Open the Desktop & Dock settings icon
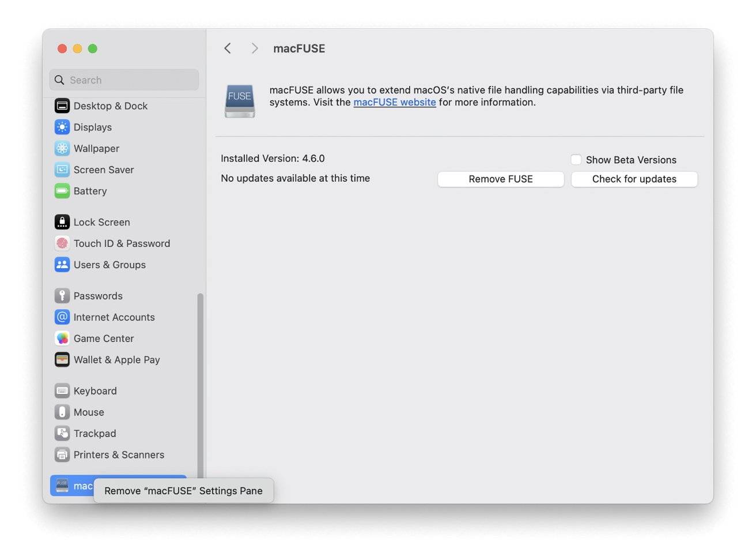This screenshot has height=560, width=756. point(62,106)
